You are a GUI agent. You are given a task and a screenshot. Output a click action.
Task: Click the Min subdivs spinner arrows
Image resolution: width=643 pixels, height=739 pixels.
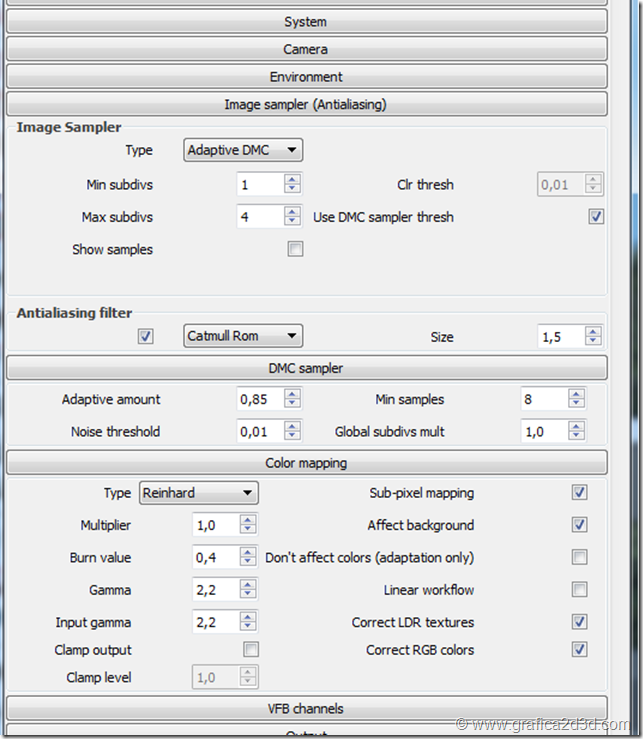292,184
